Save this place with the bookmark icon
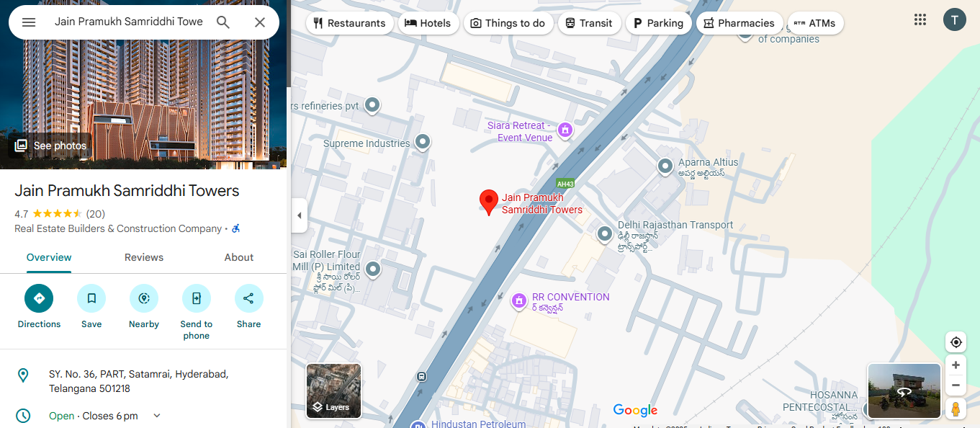This screenshot has width=980, height=428. (91, 298)
